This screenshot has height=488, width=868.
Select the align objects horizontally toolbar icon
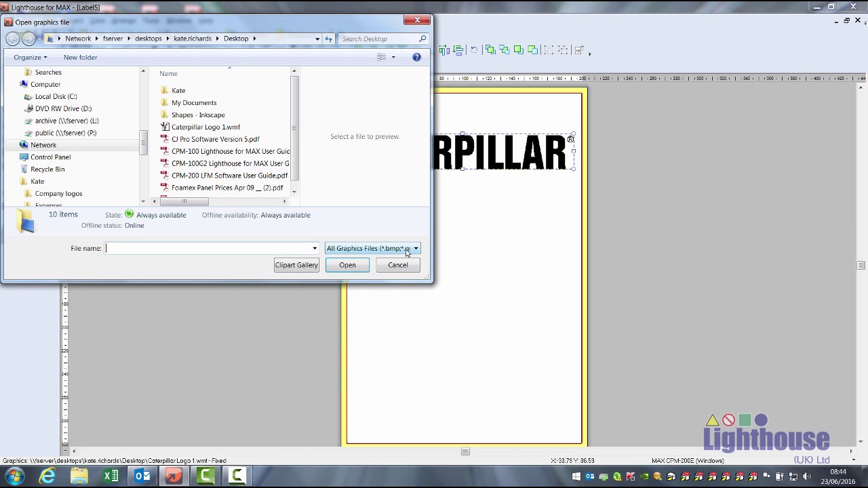point(444,50)
